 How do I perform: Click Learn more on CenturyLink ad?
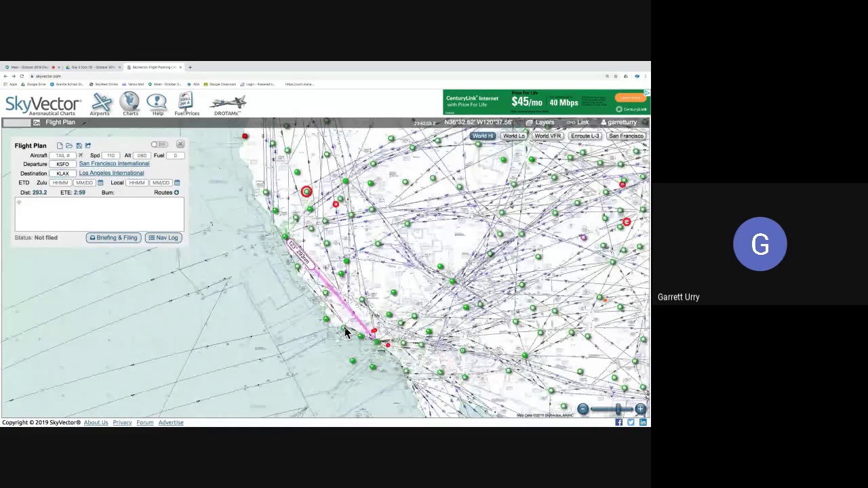(x=630, y=98)
